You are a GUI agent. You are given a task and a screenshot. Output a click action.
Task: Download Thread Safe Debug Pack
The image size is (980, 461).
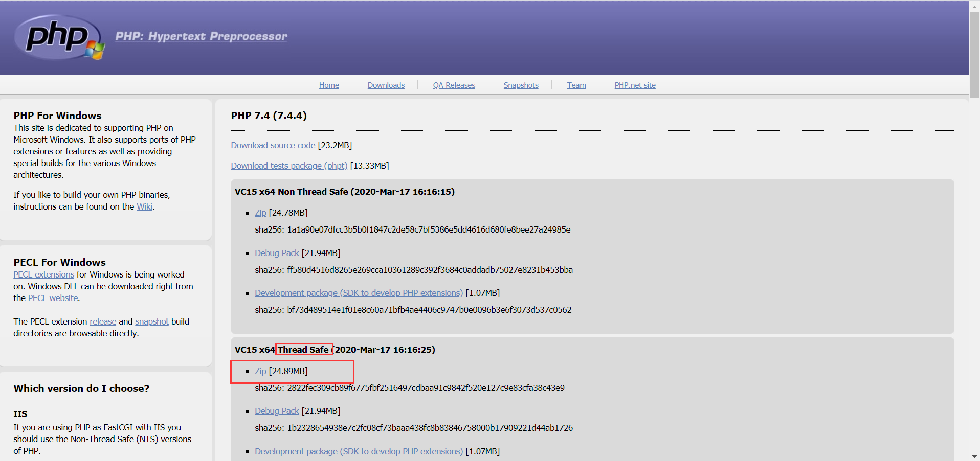277,411
